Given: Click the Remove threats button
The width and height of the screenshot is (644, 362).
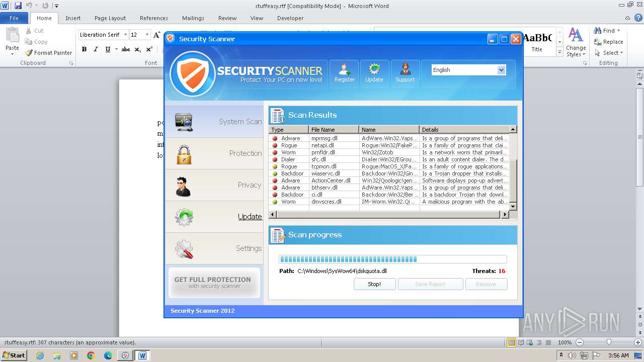Looking at the screenshot, I should pos(486,284).
